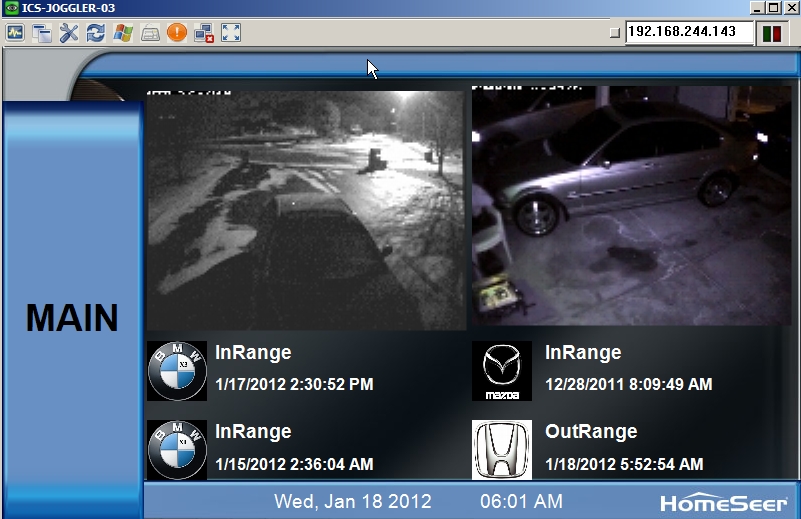Click the disconnect computers icon

[x=204, y=33]
